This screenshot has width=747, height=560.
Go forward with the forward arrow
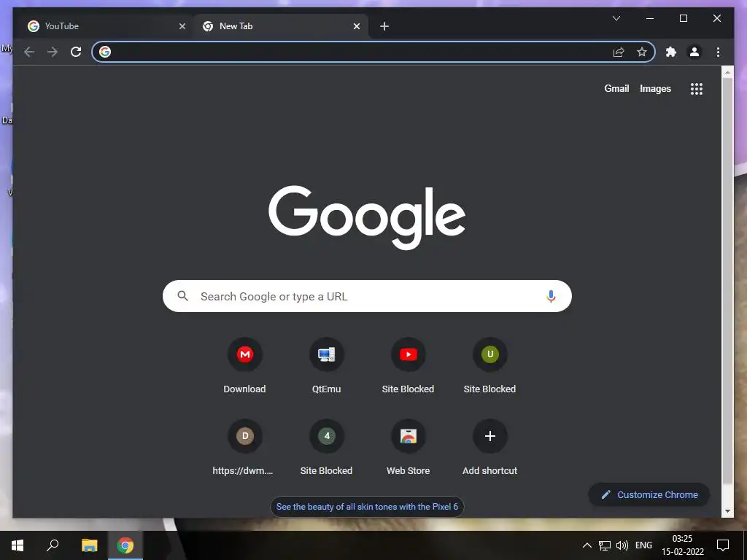pos(53,52)
